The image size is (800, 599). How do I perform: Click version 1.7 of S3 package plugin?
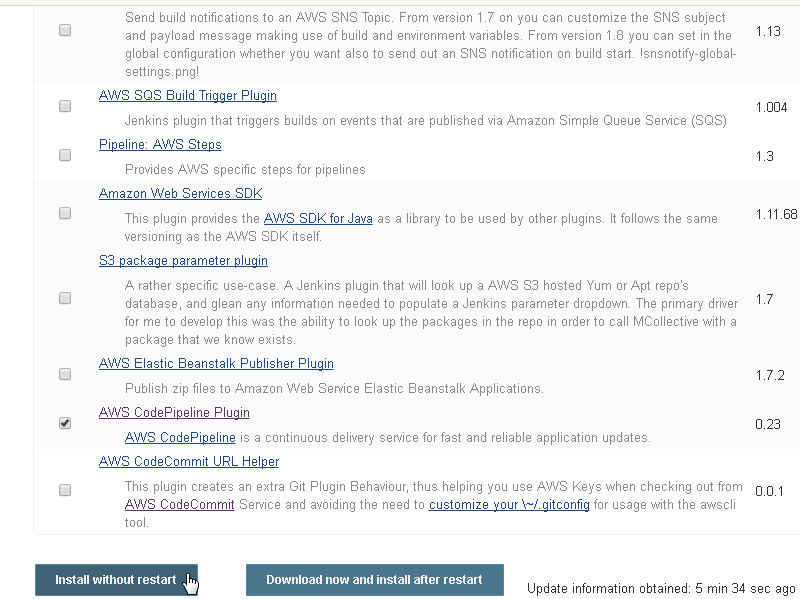(x=764, y=299)
